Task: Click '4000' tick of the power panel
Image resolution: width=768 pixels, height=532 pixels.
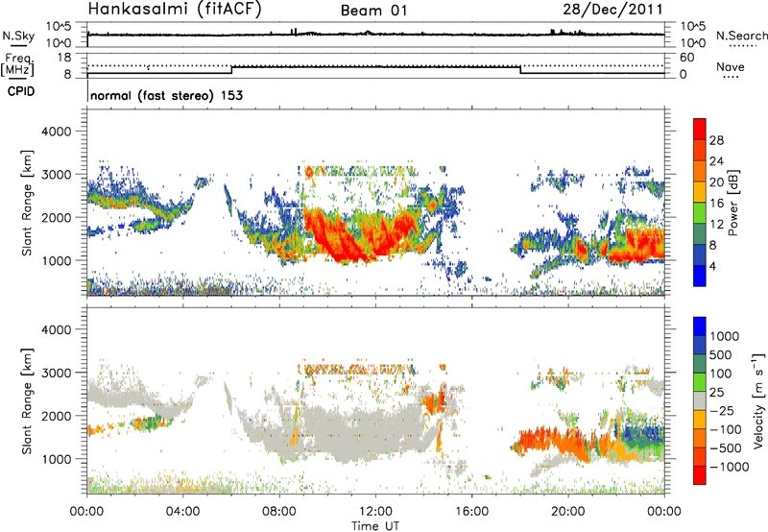Action: 56,132
